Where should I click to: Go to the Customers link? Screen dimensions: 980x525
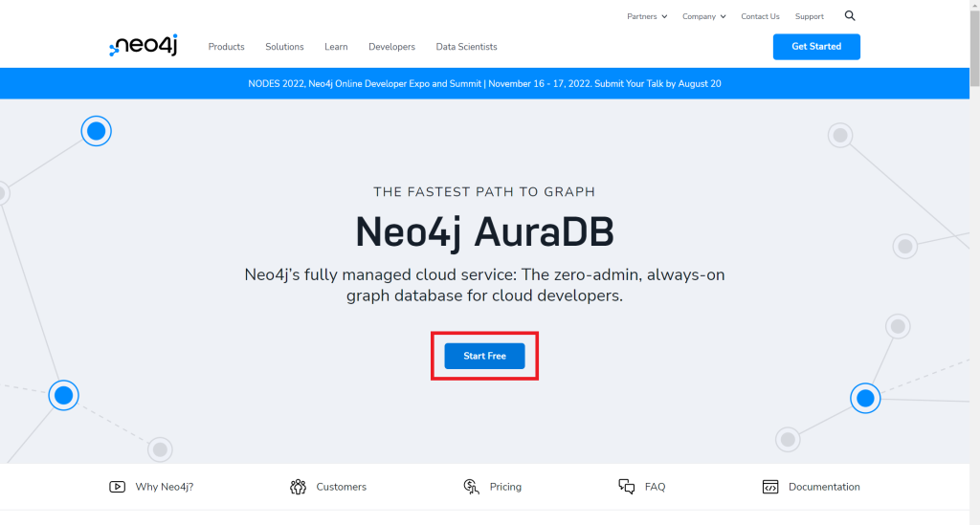point(342,487)
